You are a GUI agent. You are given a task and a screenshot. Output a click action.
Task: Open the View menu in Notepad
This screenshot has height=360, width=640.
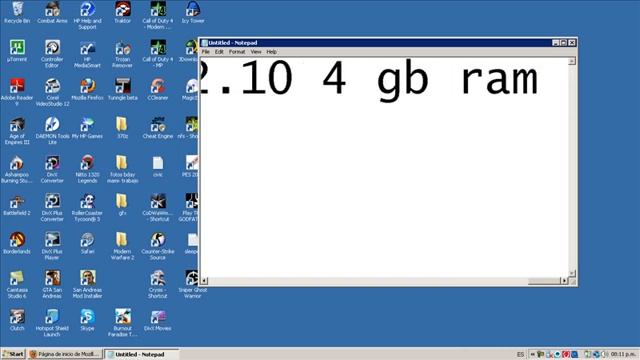256,52
